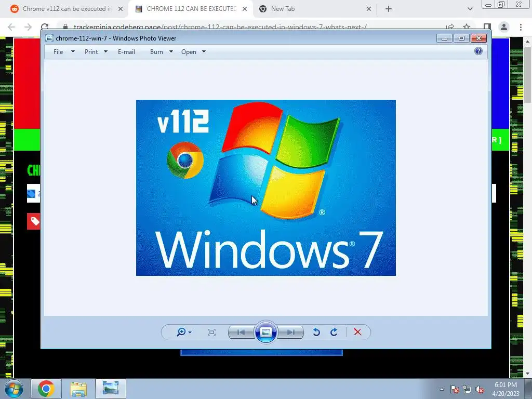This screenshot has width=532, height=399.
Task: Expand the Burn dropdown arrow
Action: (x=171, y=51)
